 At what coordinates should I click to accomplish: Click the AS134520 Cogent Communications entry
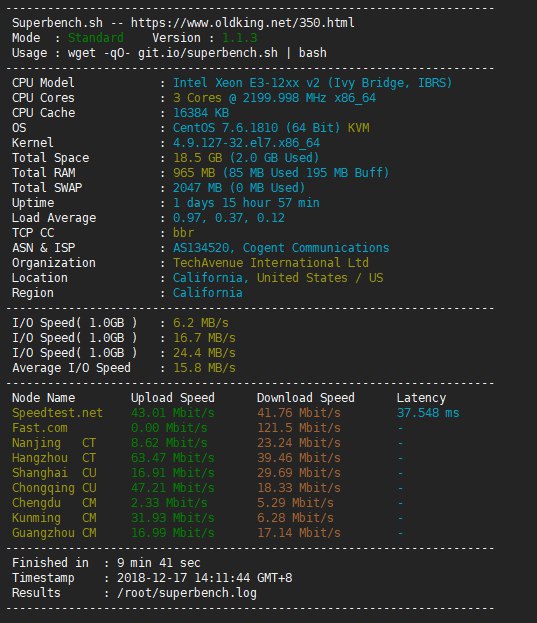281,248
